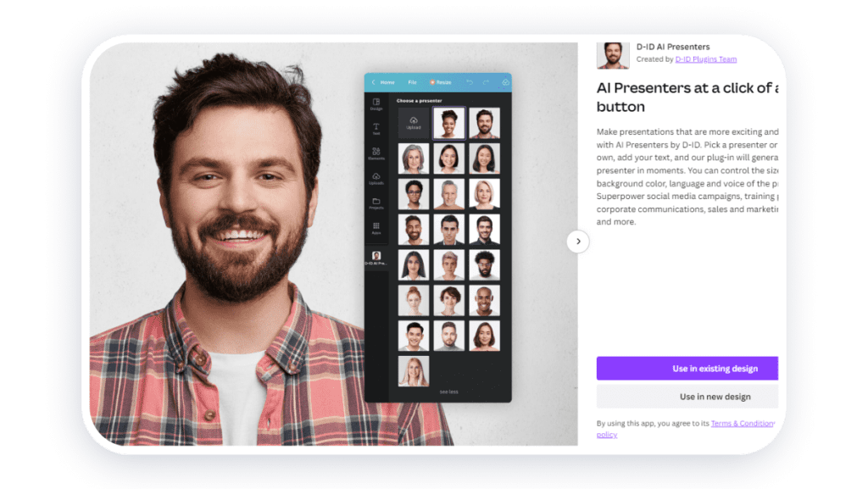Image resolution: width=868 pixels, height=489 pixels.
Task: Open the Design panel in the sidebar
Action: pyautogui.click(x=376, y=103)
